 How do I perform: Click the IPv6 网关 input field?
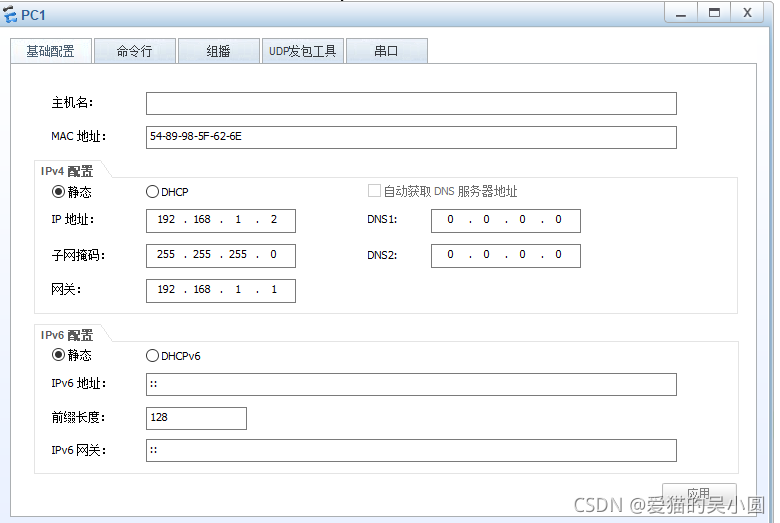(x=411, y=450)
